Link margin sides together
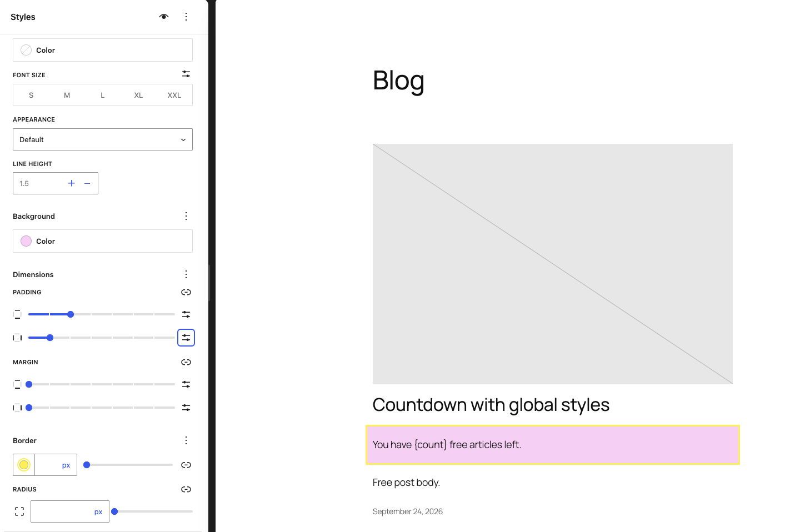The image size is (800, 532). coord(186,362)
